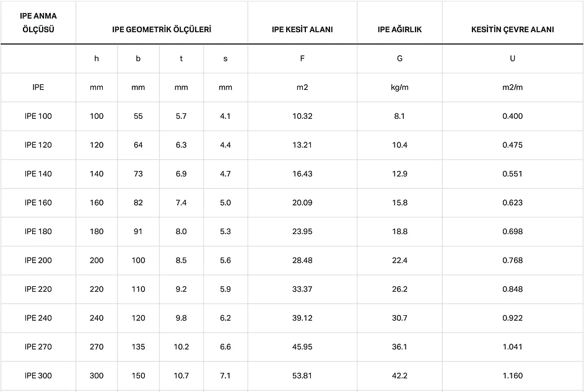Click the perimeter value 0.551
Viewport: 584px width, 392px height.
[x=512, y=174]
